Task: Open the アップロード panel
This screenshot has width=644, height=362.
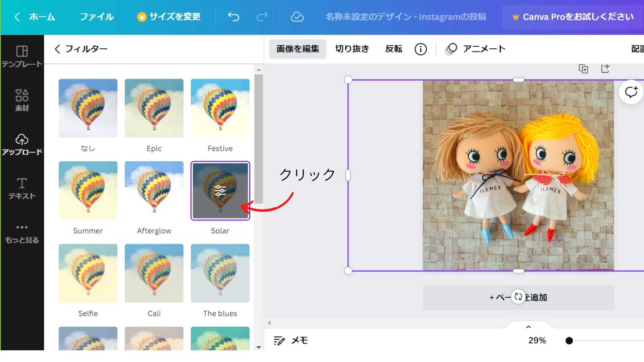Action: tap(22, 144)
